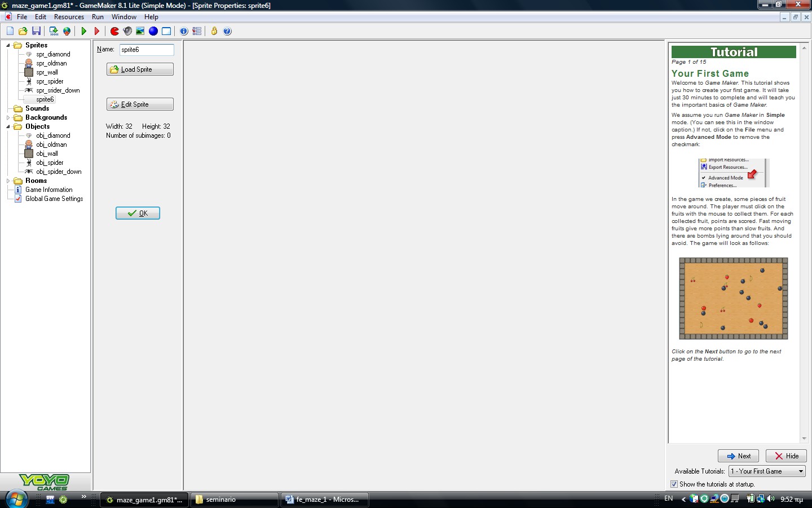The width and height of the screenshot is (812, 508).
Task: Create a new game with the blank page icon
Action: 10,31
